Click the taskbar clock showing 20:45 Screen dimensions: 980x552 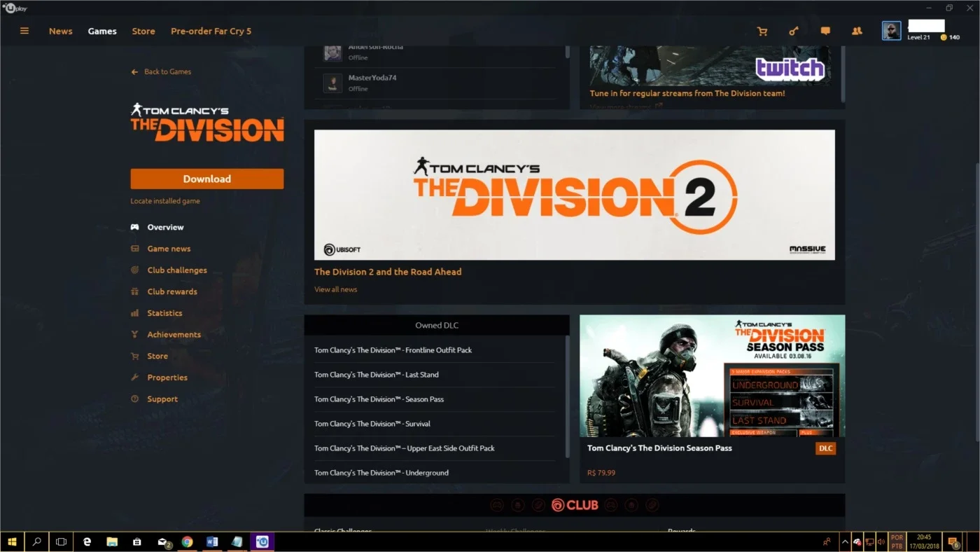(x=925, y=541)
